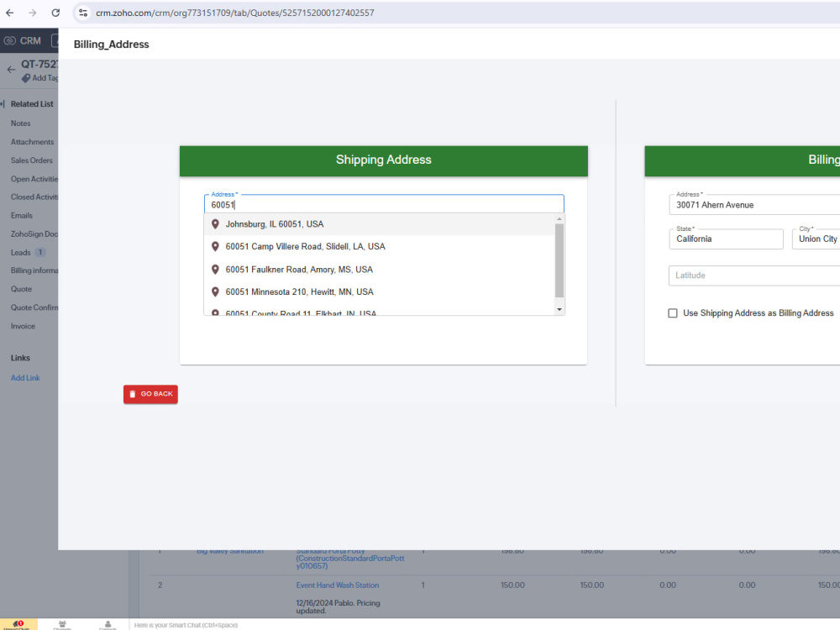Choose 60051 Camp Villere Road, Slidell, LA

point(380,246)
